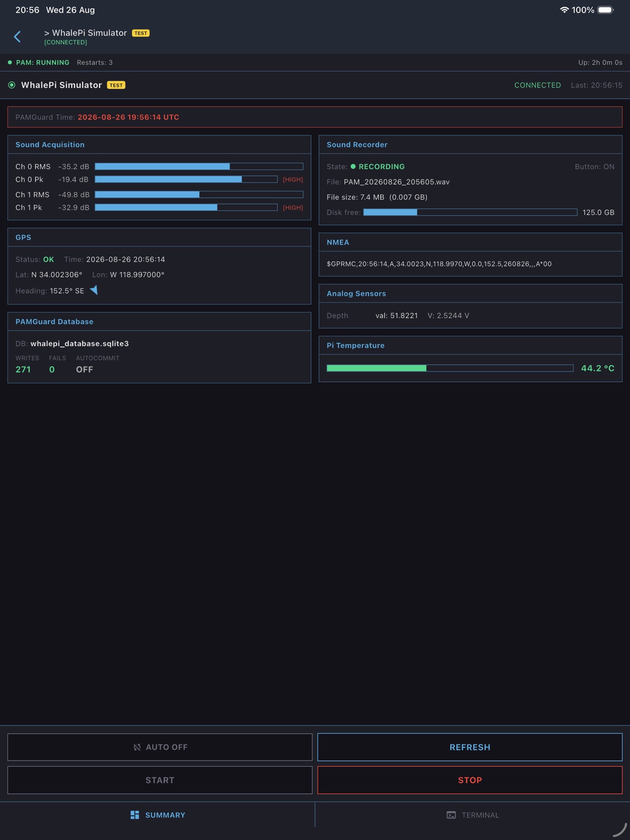
Task: Click the Ch 1 Pk level bar
Action: (186, 208)
